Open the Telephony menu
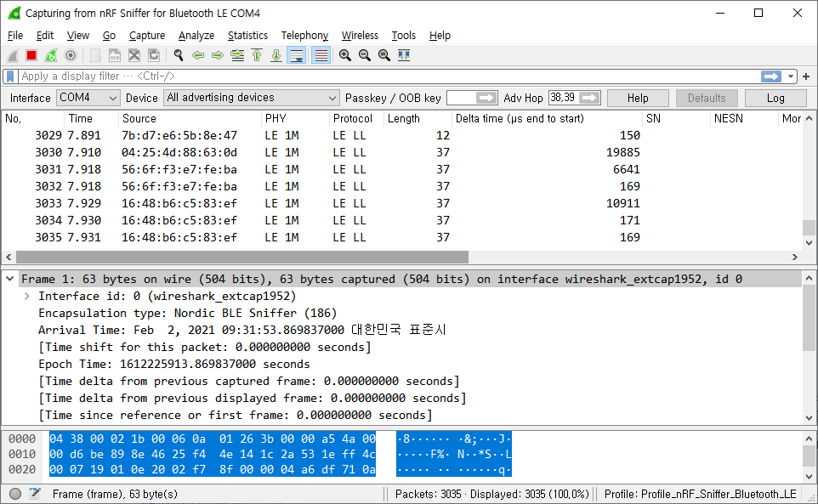This screenshot has width=818, height=504. tap(304, 36)
